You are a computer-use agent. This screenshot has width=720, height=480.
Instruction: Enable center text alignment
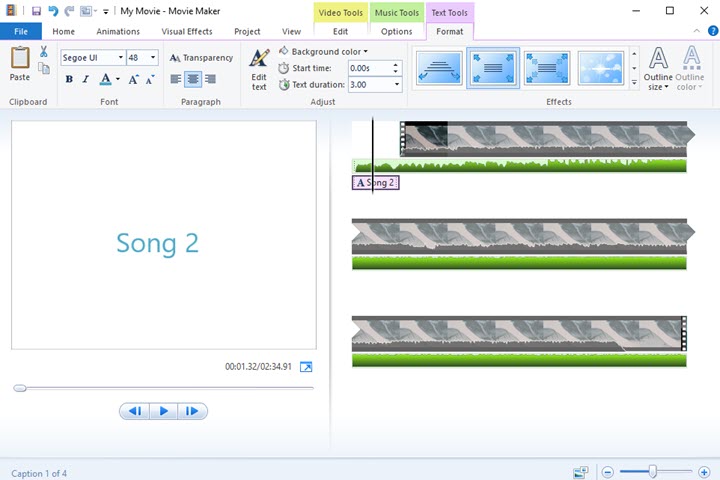[193, 79]
